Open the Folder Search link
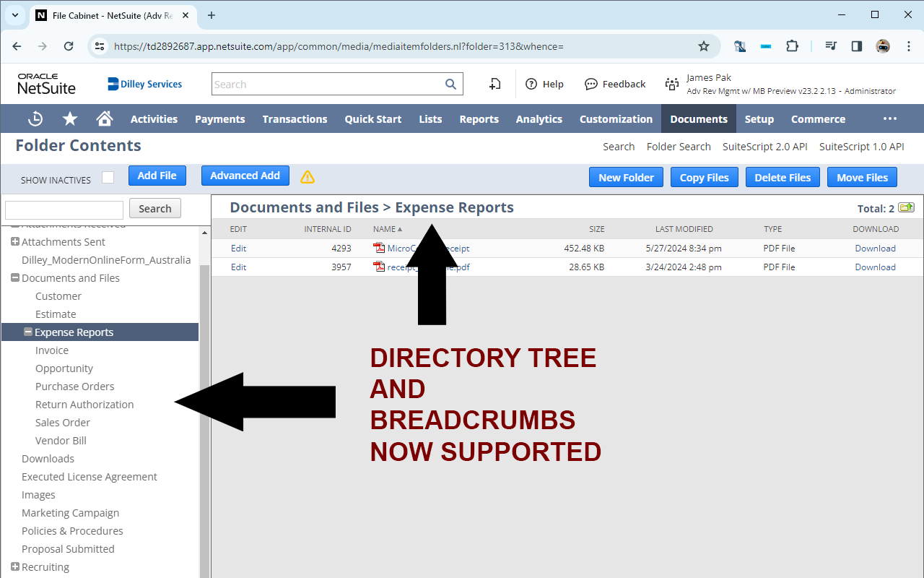The image size is (924, 578). (x=679, y=147)
